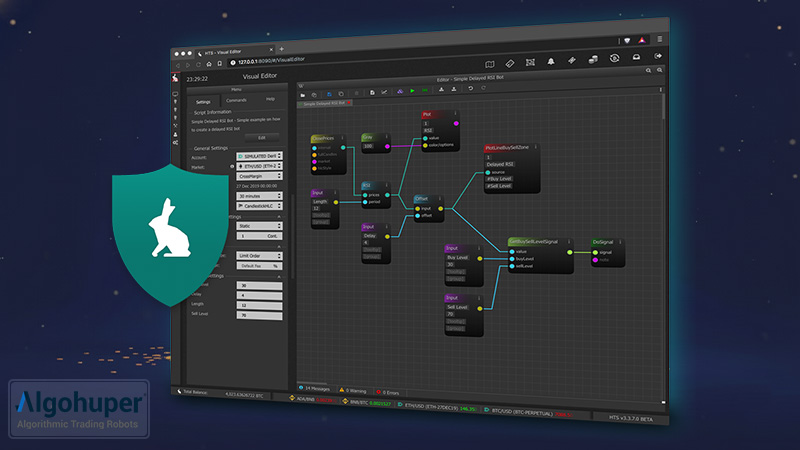Click the Edit button under Script Information
800x450 pixels.
262,137
